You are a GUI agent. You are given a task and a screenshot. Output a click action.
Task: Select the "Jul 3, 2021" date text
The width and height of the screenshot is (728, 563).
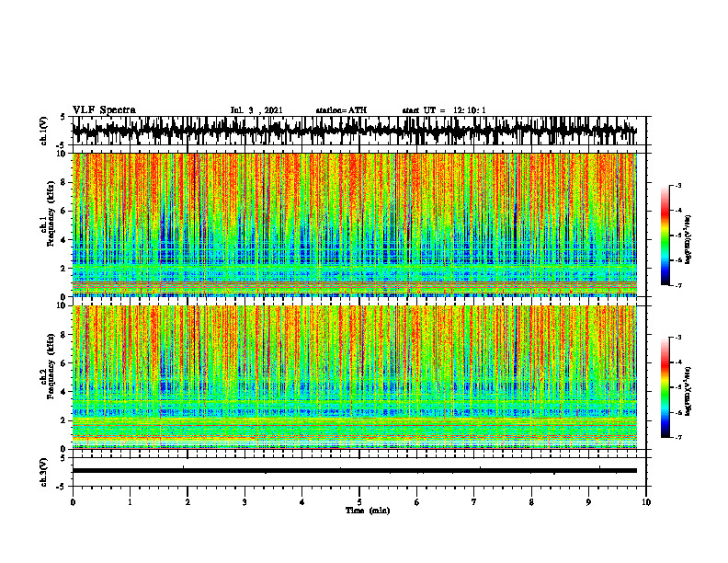(x=256, y=110)
